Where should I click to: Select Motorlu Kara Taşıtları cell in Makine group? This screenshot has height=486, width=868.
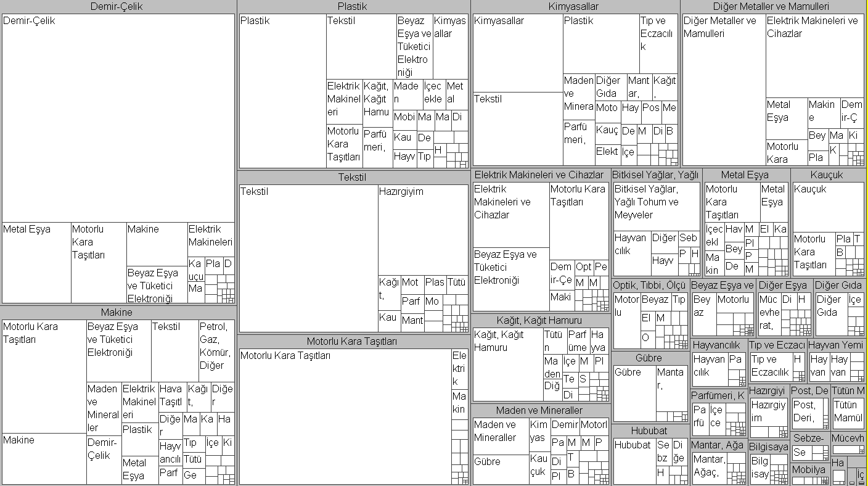point(44,376)
